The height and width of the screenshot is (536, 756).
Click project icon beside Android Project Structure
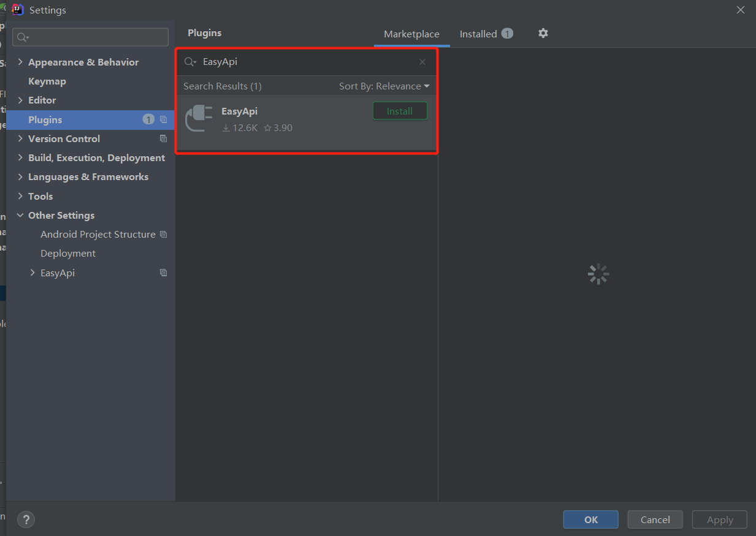(163, 234)
